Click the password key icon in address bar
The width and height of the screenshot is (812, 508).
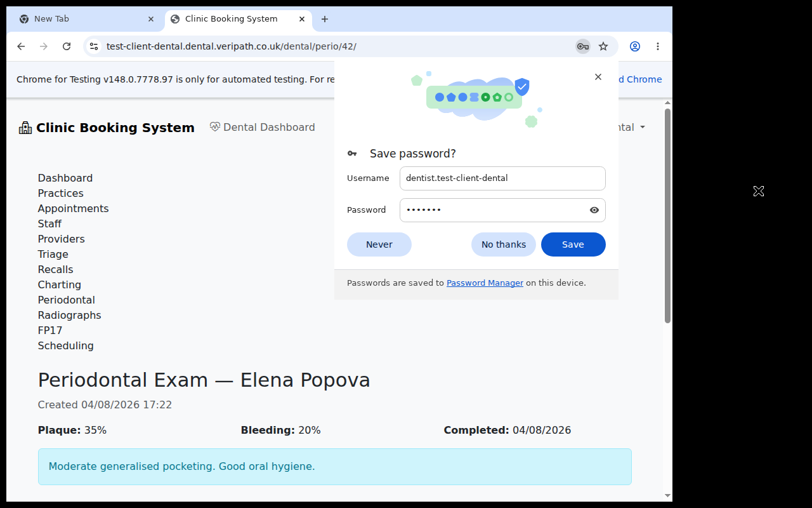tap(582, 46)
